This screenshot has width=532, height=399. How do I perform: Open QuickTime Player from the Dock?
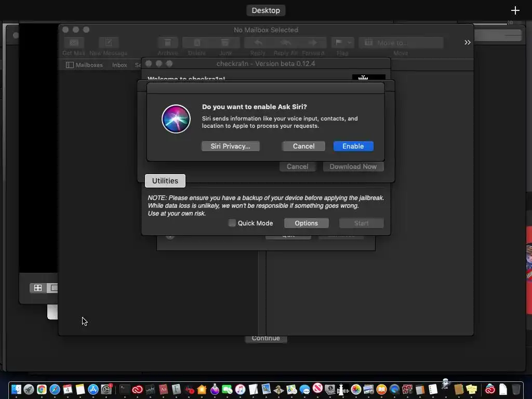[x=394, y=389]
